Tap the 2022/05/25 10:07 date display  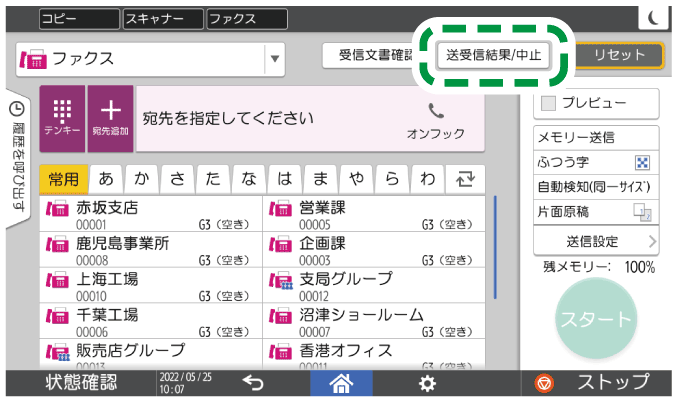pos(186,383)
